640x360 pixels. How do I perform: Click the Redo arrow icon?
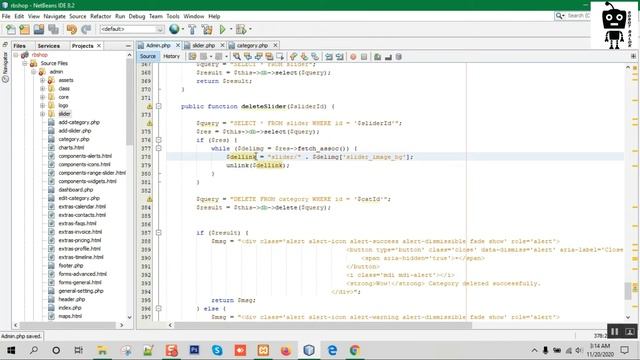(x=86, y=29)
